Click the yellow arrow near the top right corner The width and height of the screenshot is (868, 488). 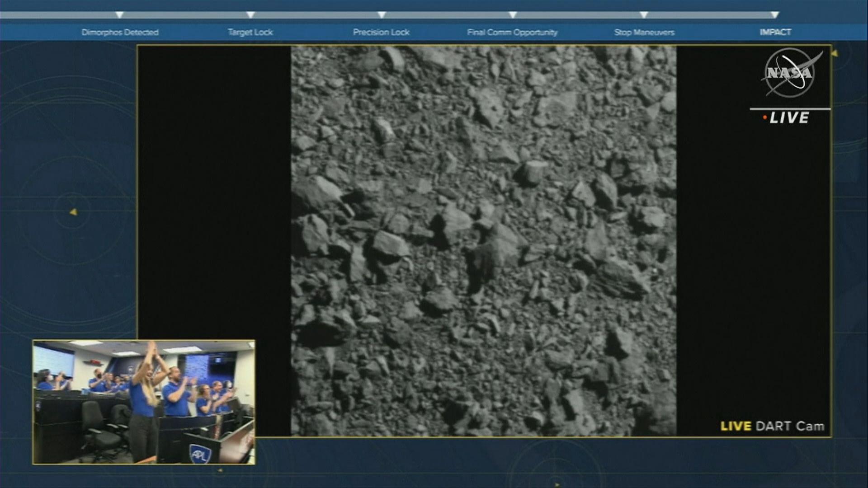(x=835, y=54)
